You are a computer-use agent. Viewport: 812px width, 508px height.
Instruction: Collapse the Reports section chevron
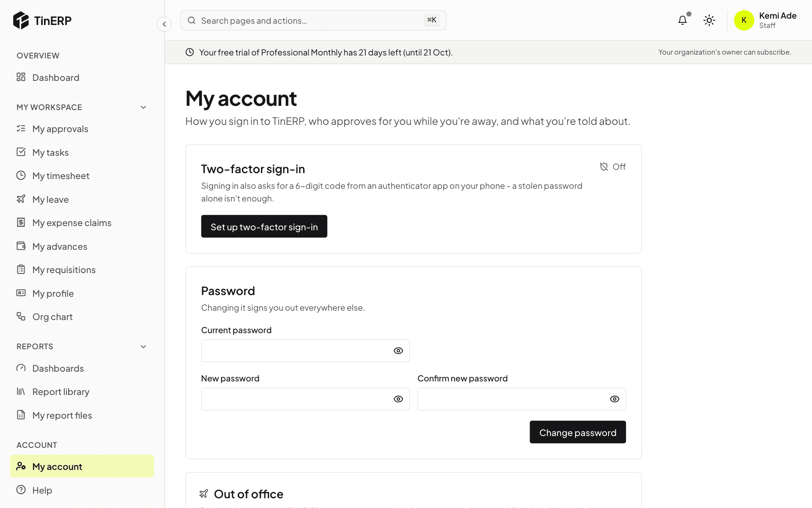(x=143, y=346)
